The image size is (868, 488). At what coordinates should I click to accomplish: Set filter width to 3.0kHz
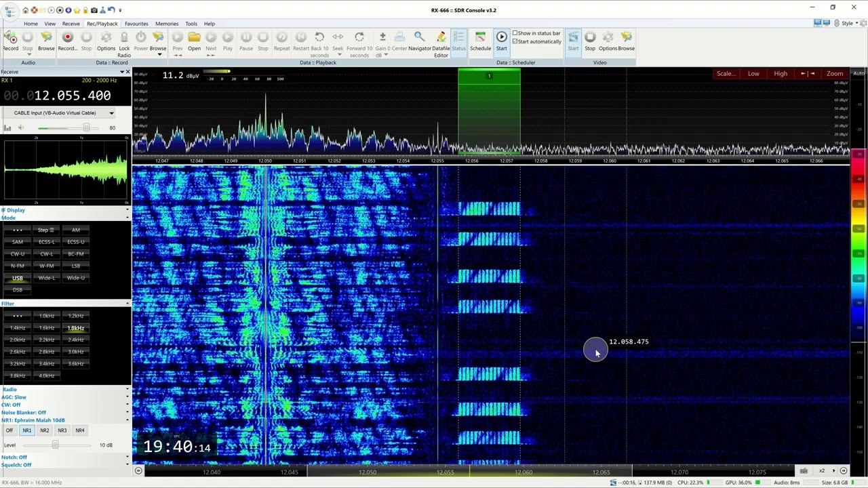coord(76,352)
